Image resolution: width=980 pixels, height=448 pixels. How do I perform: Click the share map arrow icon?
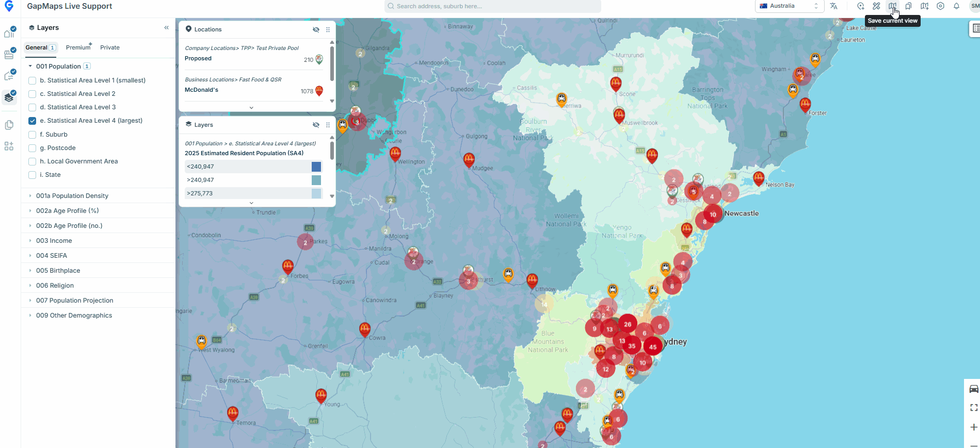point(924,6)
